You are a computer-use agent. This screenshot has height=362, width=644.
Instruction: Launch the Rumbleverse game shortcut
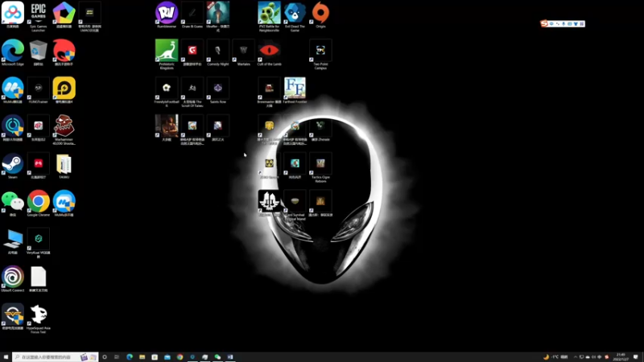[x=167, y=14]
